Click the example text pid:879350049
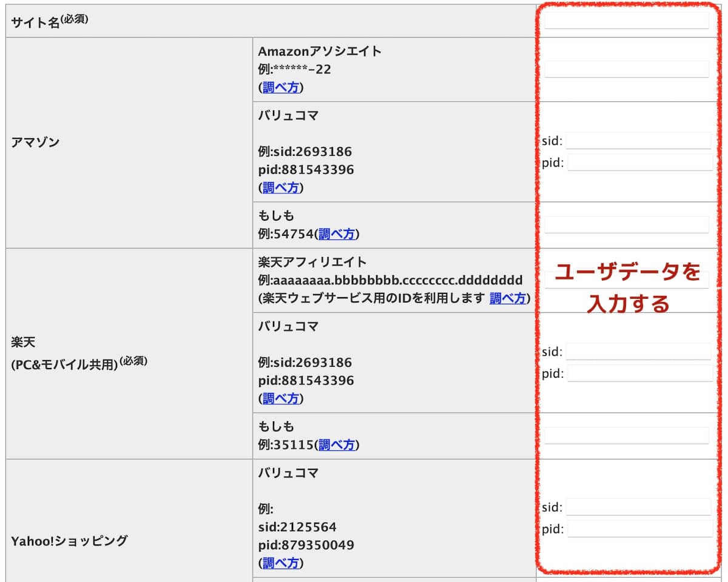The image size is (728, 582). pos(306,545)
